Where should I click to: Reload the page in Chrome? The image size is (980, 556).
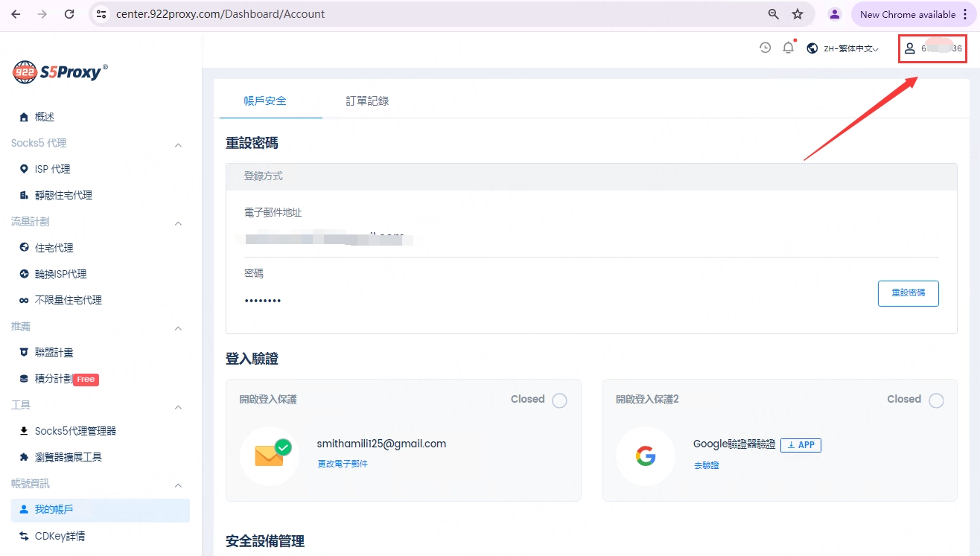click(69, 14)
